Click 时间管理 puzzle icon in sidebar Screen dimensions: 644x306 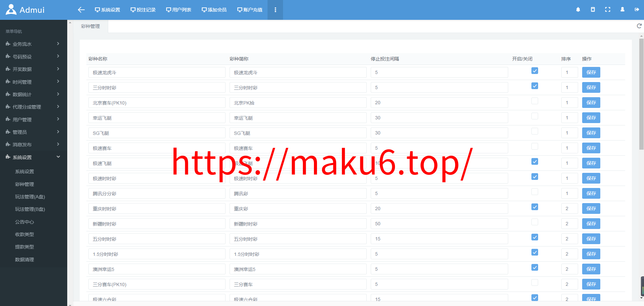tap(8, 81)
